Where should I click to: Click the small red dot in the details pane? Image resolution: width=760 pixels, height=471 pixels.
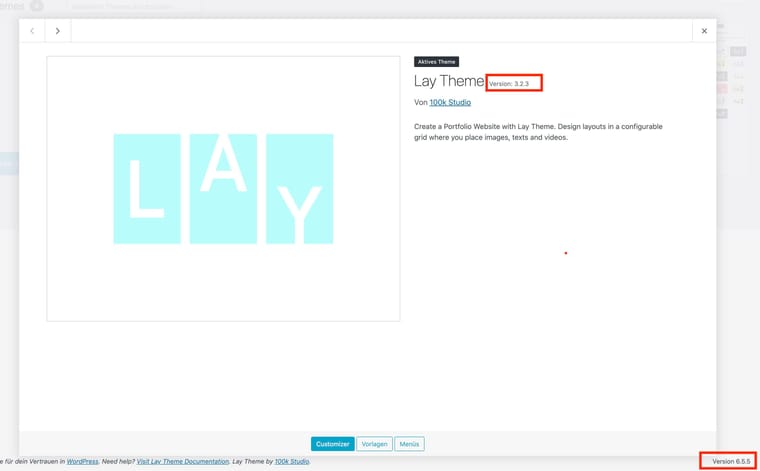566,253
